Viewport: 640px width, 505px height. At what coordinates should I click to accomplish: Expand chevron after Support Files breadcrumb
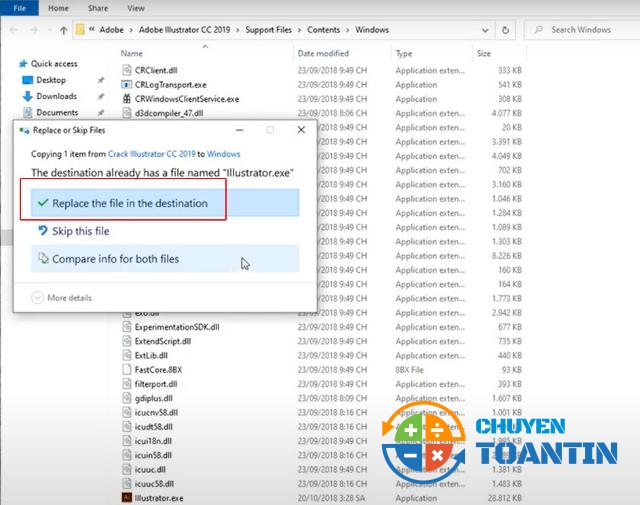(x=300, y=30)
